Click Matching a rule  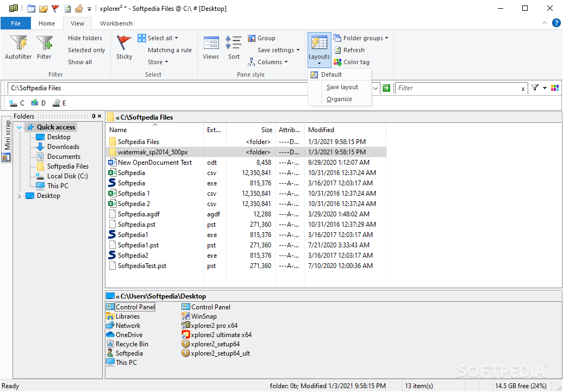tap(170, 50)
